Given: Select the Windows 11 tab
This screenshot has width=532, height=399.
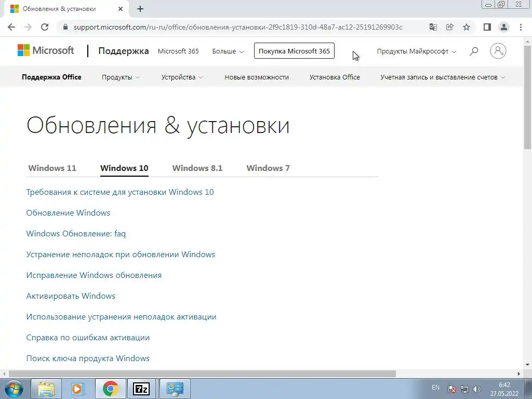Looking at the screenshot, I should [x=52, y=168].
